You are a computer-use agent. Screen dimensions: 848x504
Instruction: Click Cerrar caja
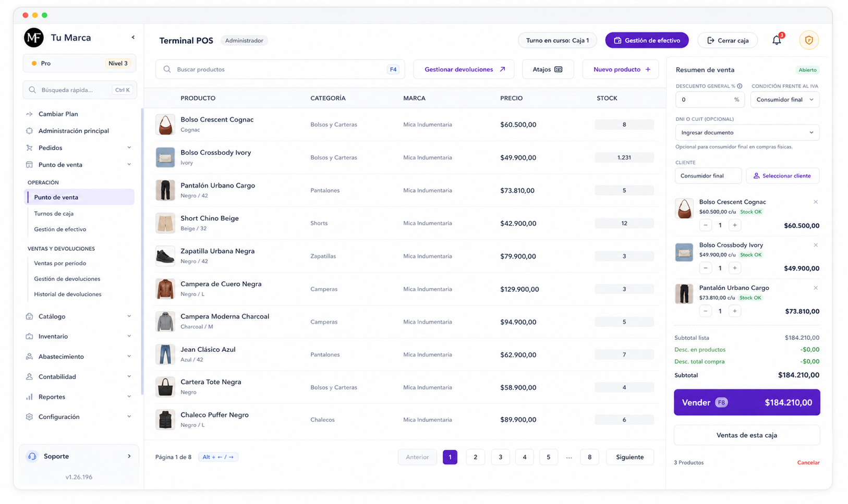point(728,40)
